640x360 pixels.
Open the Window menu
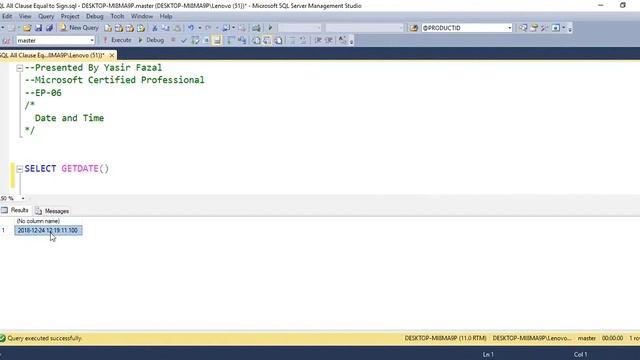(x=142, y=16)
